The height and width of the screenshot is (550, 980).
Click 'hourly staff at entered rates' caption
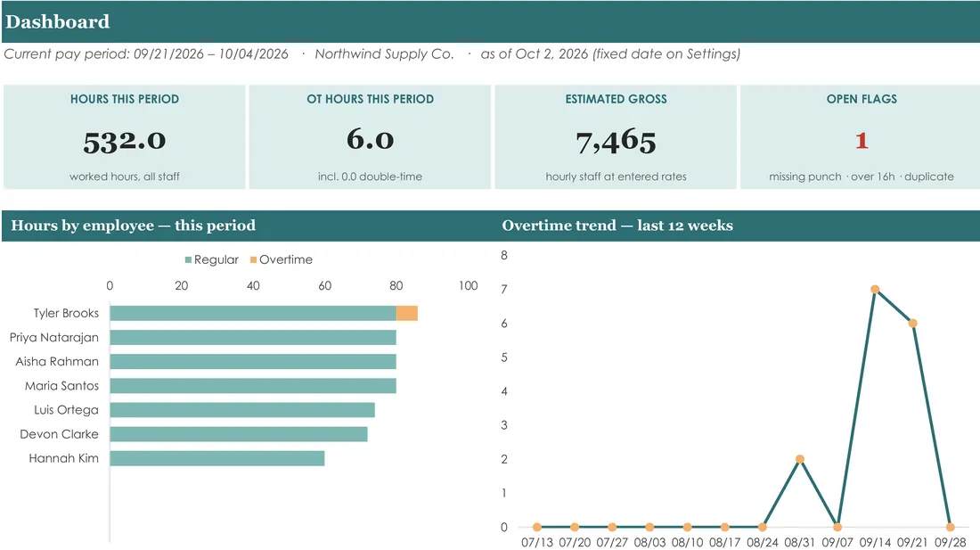[x=617, y=176]
